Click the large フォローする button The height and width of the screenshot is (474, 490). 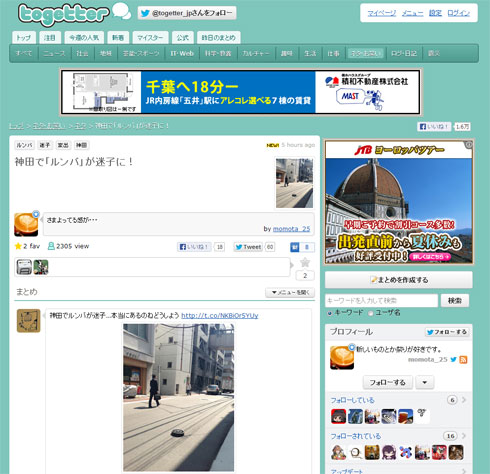[x=388, y=382]
